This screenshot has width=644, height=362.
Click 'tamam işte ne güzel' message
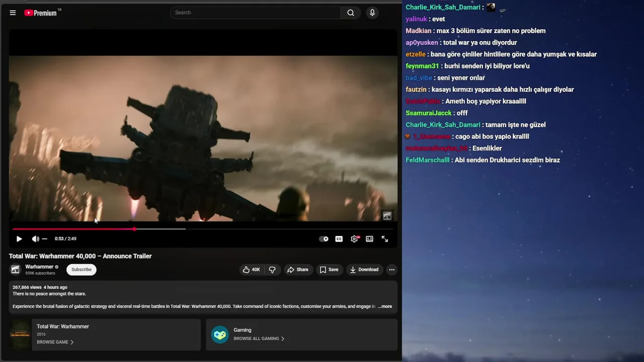click(x=515, y=125)
